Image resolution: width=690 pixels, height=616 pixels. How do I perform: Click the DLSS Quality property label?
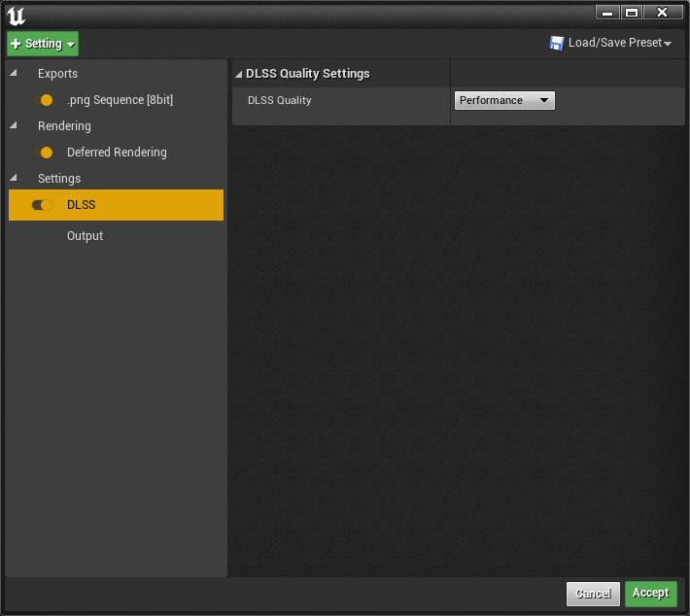280,100
